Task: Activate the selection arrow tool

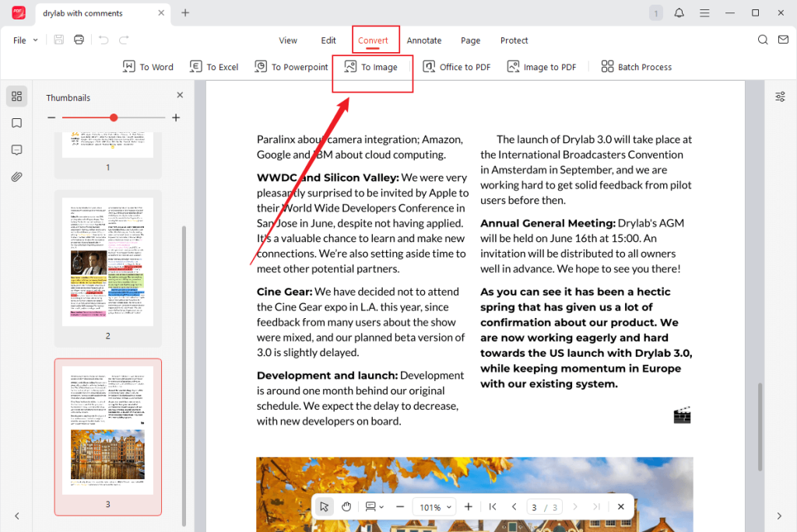Action: coord(324,506)
